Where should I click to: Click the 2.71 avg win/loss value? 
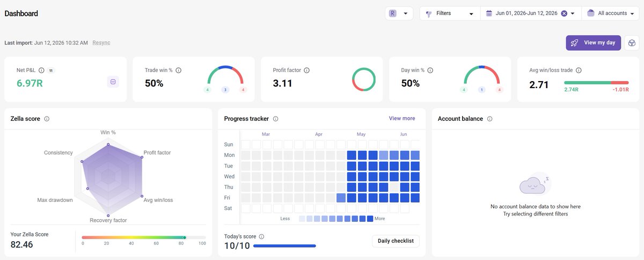point(539,85)
